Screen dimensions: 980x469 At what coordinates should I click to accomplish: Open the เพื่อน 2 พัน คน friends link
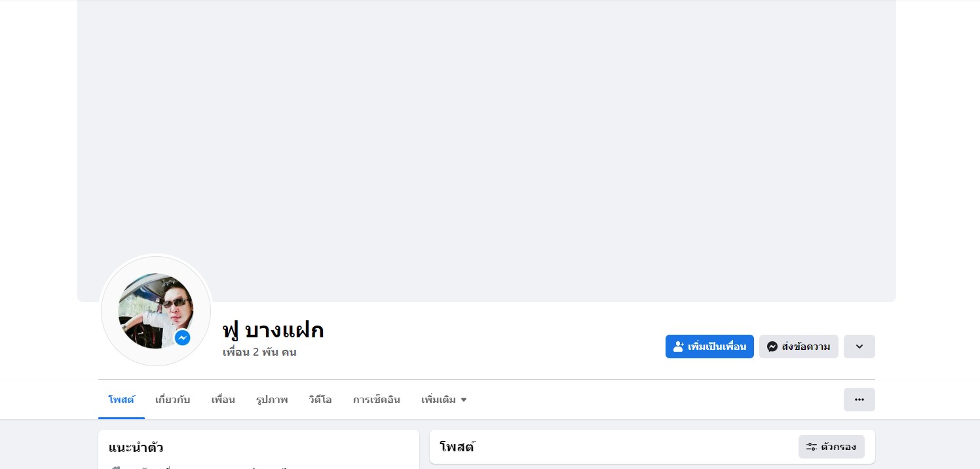coord(259,352)
